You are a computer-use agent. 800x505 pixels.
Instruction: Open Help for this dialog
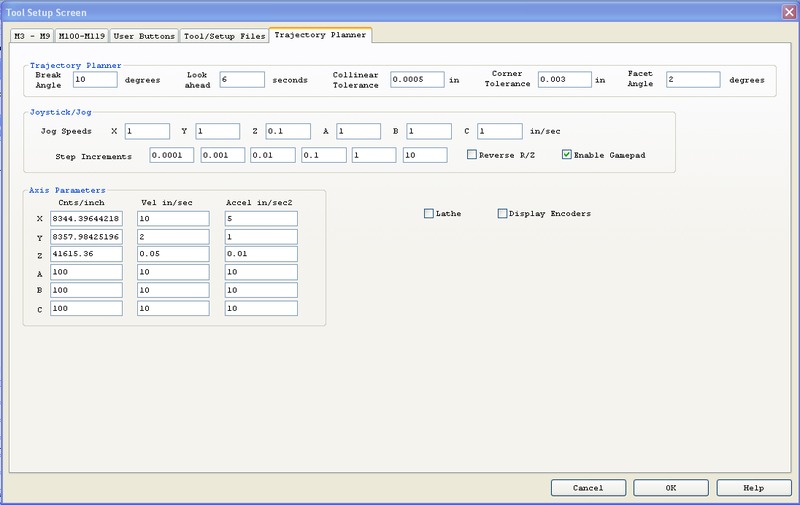click(x=753, y=487)
